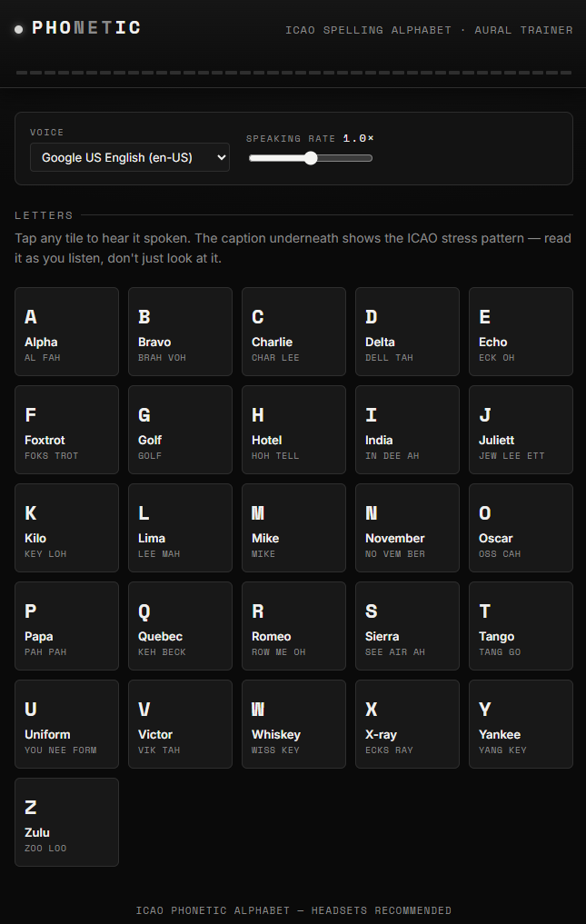Play the Whiskey letter tile
This screenshot has height=924, width=586.
click(x=293, y=724)
